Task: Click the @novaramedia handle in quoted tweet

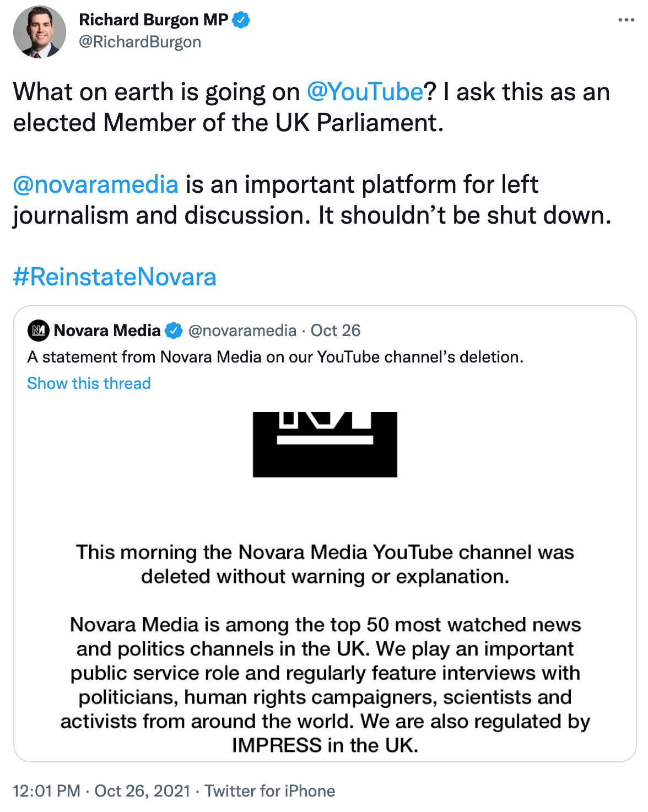Action: tap(242, 331)
